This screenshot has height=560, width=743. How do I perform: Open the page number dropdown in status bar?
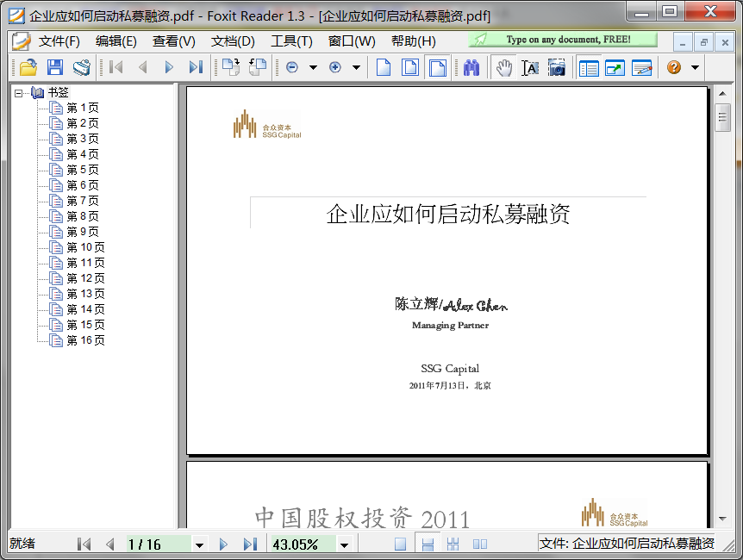(x=199, y=545)
